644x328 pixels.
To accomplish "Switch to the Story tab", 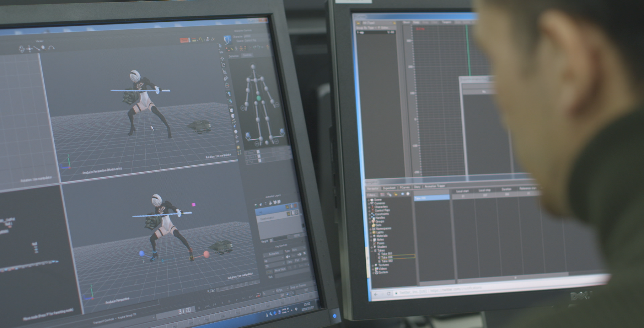I will [x=417, y=187].
